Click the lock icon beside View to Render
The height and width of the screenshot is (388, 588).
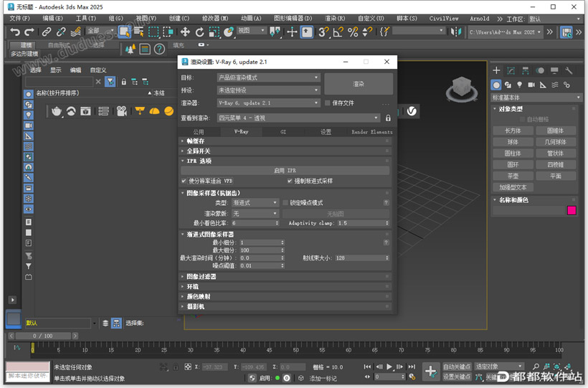[x=388, y=118]
